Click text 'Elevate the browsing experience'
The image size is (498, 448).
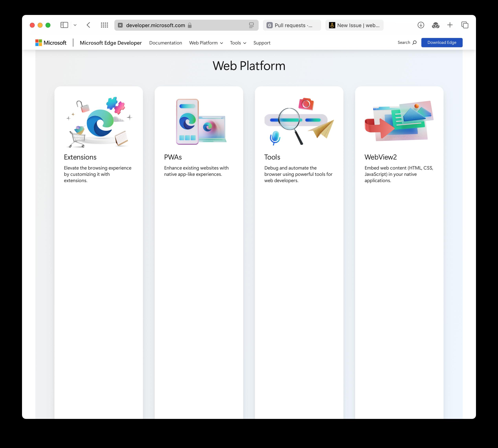[x=98, y=168]
